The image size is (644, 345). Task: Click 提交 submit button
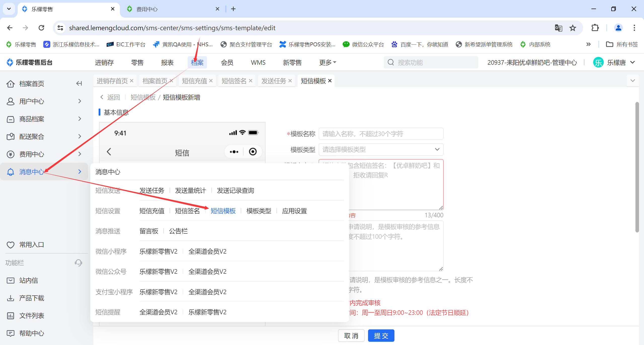[381, 335]
